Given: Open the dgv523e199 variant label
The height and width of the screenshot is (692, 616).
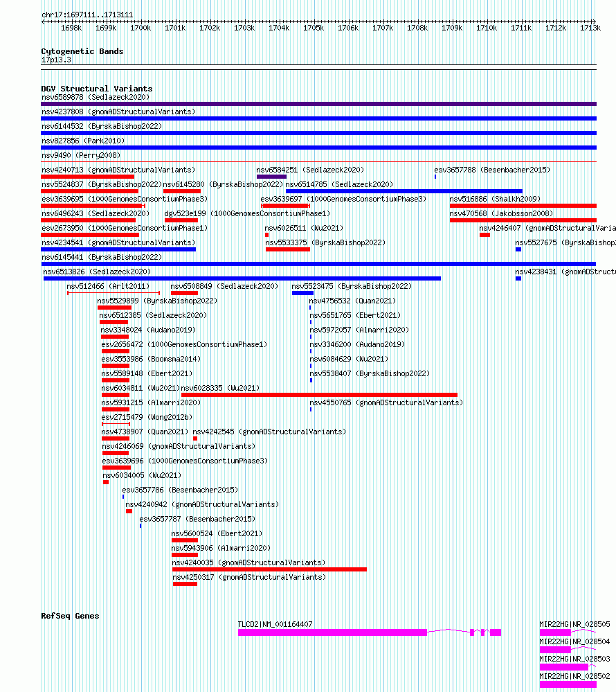Looking at the screenshot, I should (x=247, y=213).
